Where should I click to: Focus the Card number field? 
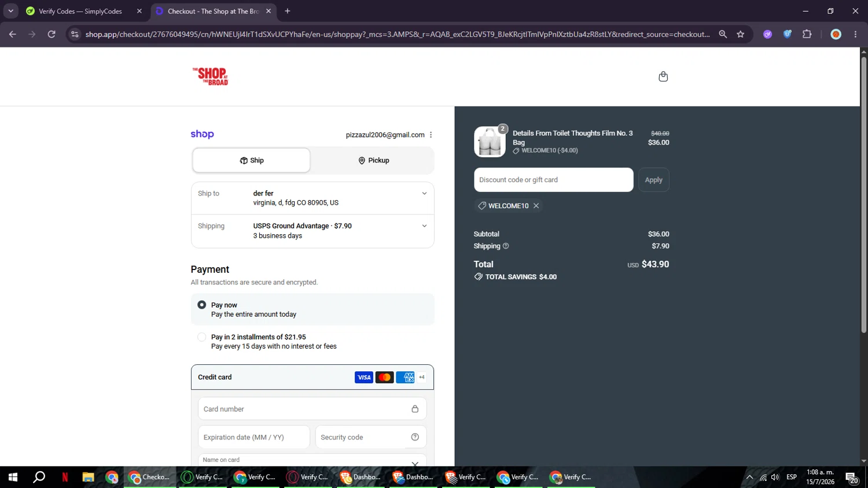click(x=312, y=409)
